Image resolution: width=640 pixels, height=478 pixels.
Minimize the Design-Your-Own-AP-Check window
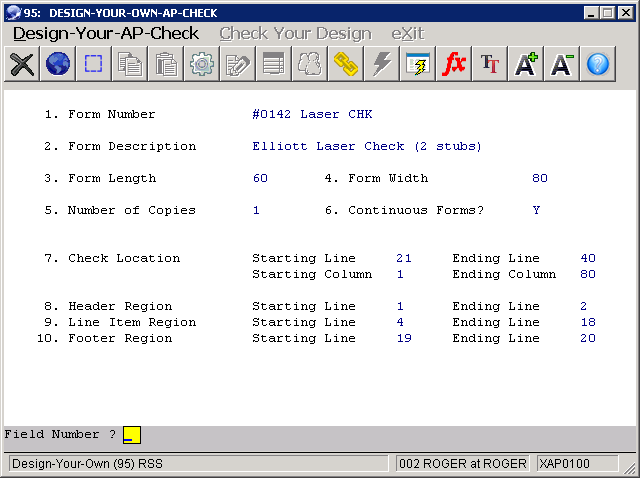pos(591,13)
